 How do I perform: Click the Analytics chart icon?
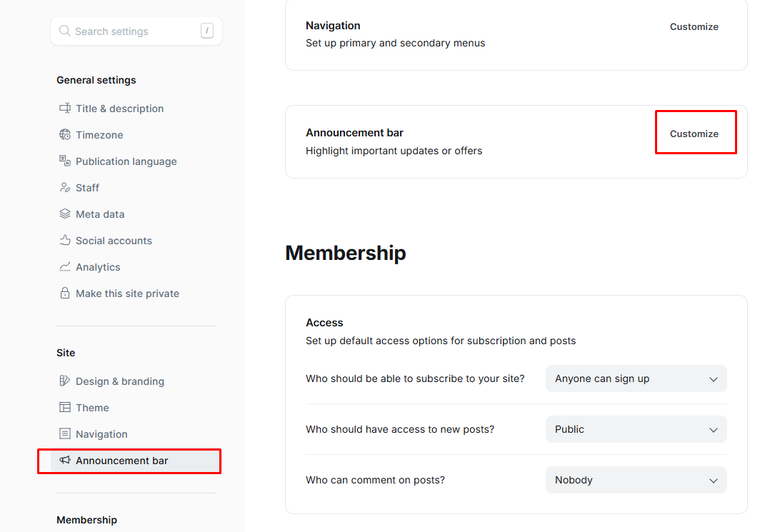pos(64,267)
